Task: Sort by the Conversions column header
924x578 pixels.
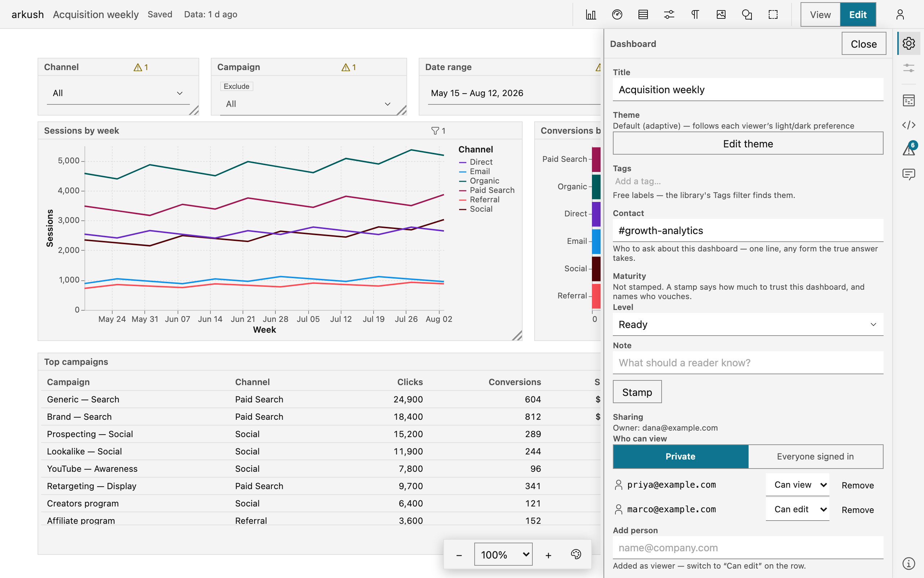Action: [x=515, y=382]
